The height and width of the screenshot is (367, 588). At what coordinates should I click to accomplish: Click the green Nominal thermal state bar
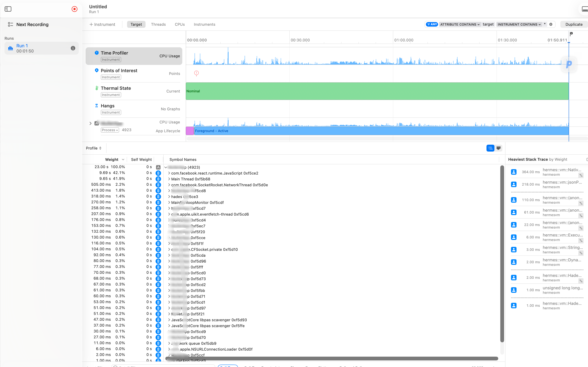click(x=377, y=91)
